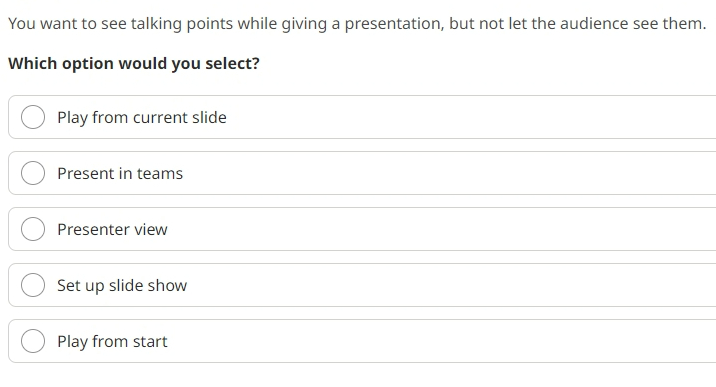Viewport: 716px width, 387px height.
Task: Click the 'Which option would you select?' heading
Action: (x=134, y=63)
